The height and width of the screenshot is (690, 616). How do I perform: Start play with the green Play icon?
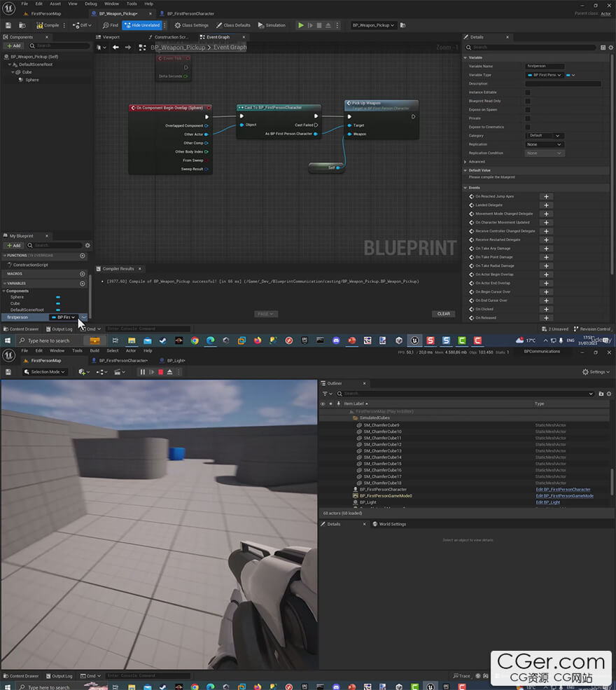pyautogui.click(x=301, y=25)
